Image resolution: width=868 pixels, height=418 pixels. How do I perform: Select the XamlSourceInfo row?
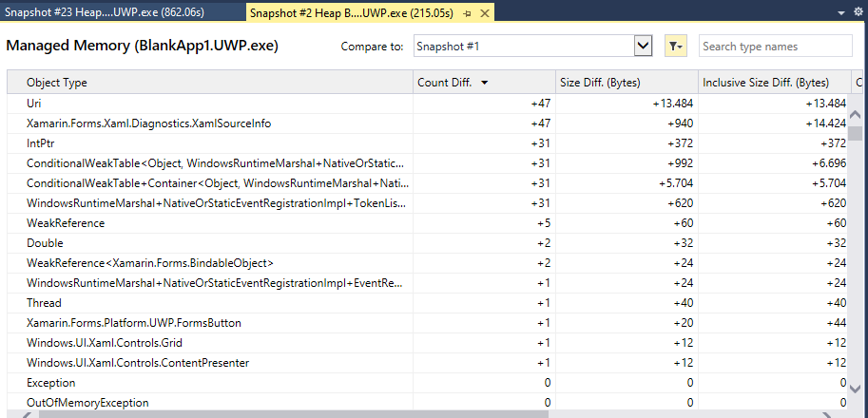coord(426,123)
